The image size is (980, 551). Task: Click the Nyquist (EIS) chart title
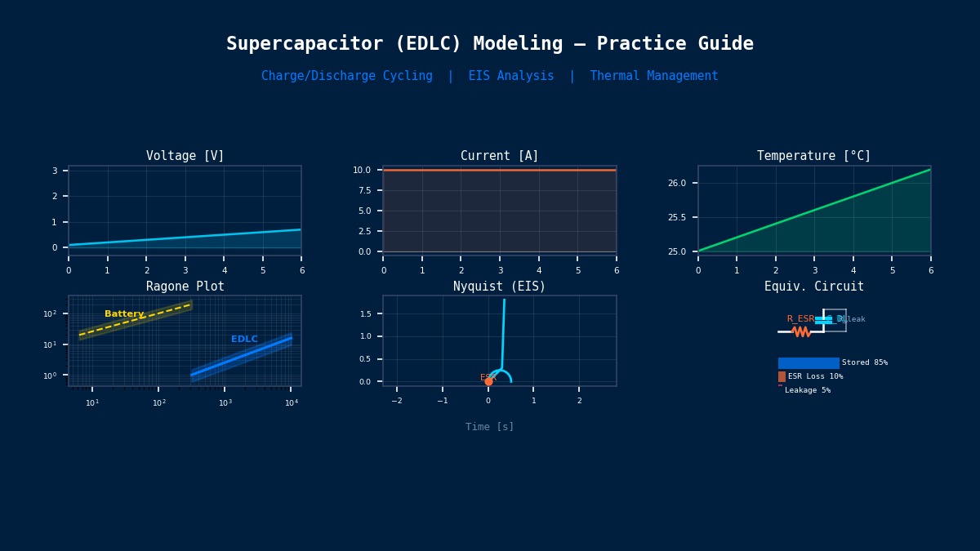pos(500,287)
